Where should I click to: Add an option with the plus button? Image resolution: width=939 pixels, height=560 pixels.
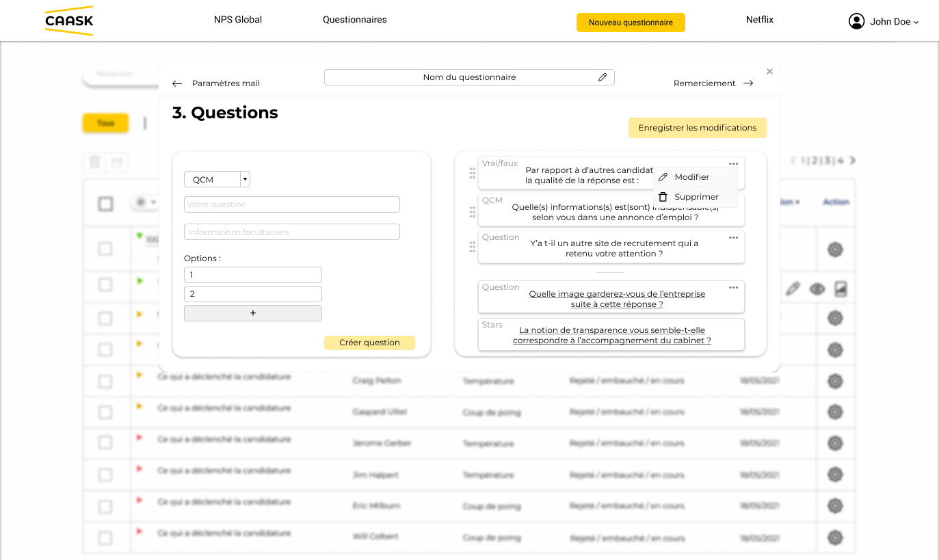[x=253, y=313]
